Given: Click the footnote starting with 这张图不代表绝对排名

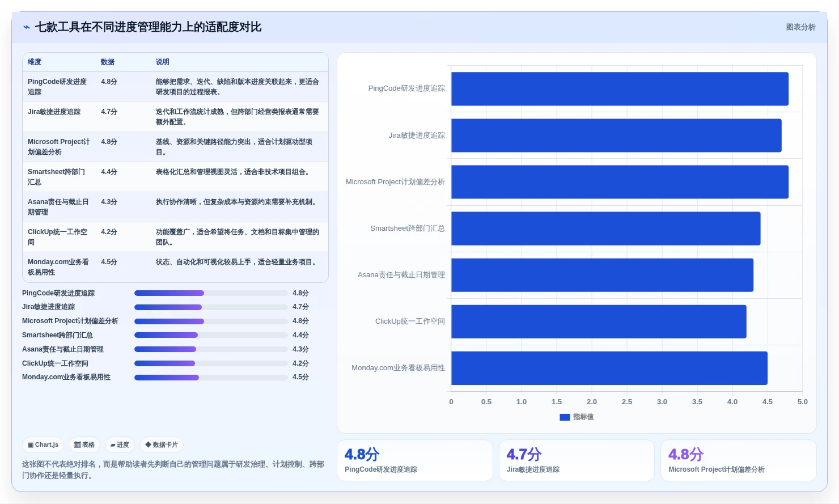Looking at the screenshot, I should [x=173, y=470].
